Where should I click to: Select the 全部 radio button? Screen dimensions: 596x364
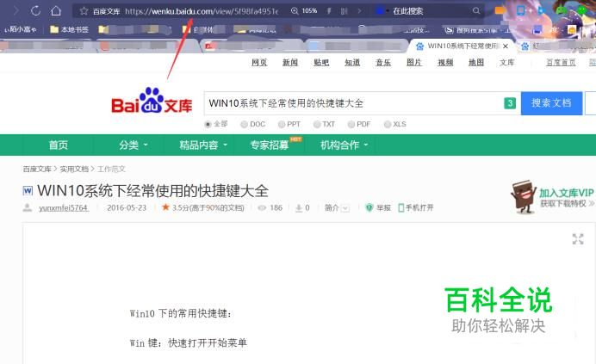click(208, 124)
